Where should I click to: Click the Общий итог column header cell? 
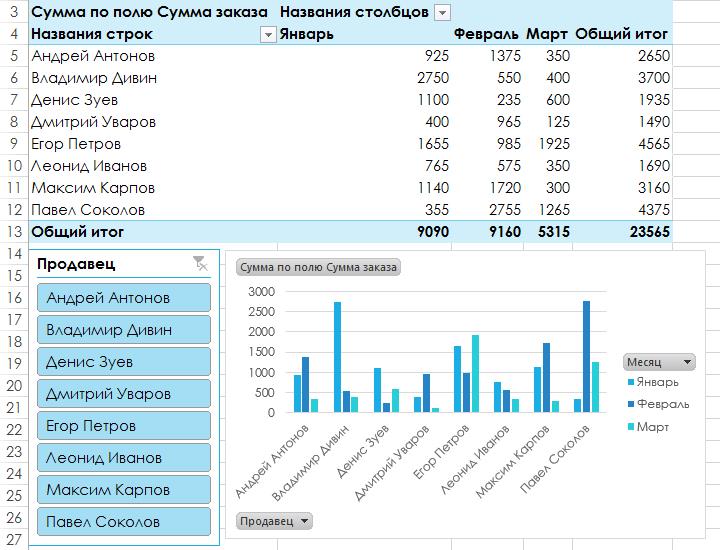[x=622, y=34]
